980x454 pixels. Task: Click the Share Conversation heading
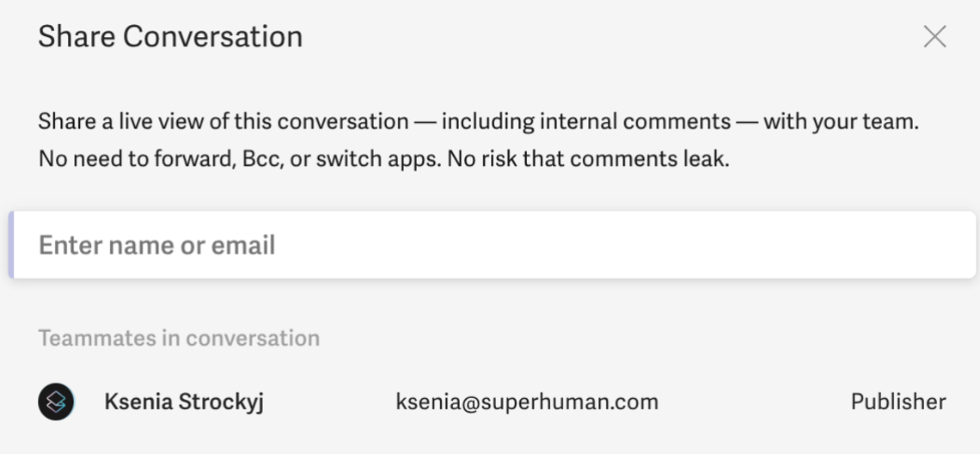[170, 36]
